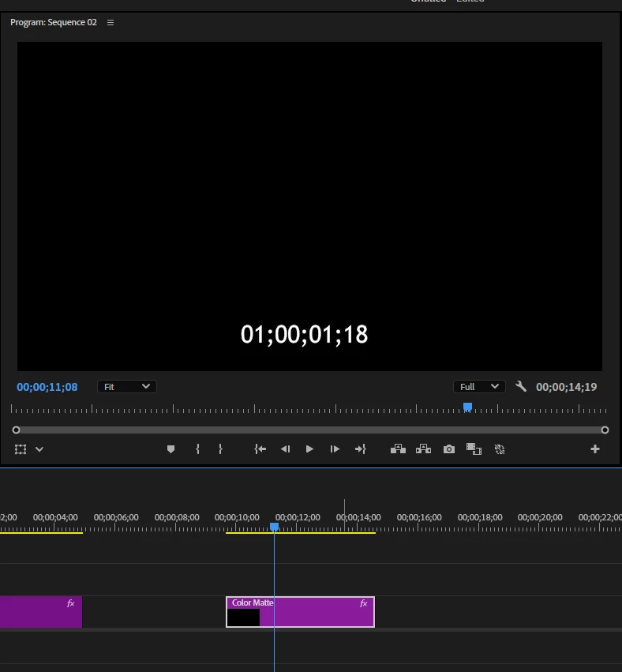Click the Mark Out brace icon
Image resolution: width=622 pixels, height=672 pixels.
[220, 449]
